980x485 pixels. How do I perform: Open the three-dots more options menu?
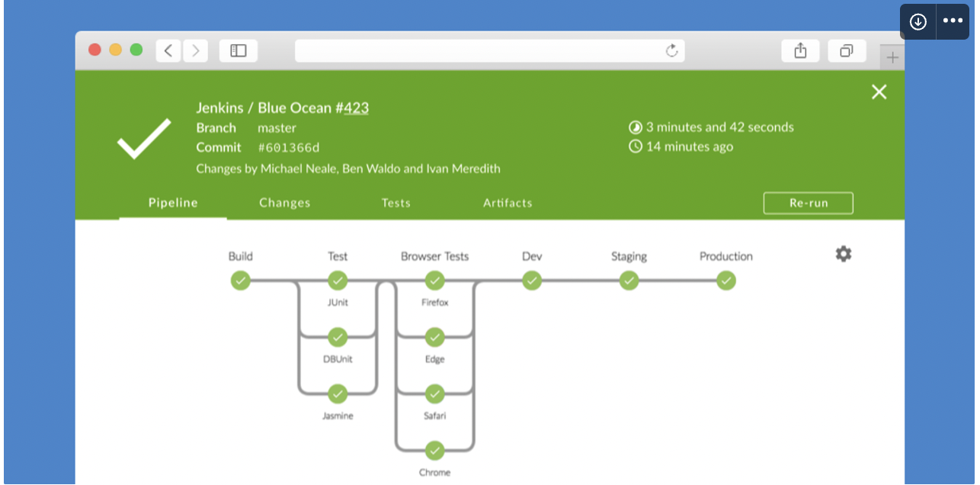[953, 21]
